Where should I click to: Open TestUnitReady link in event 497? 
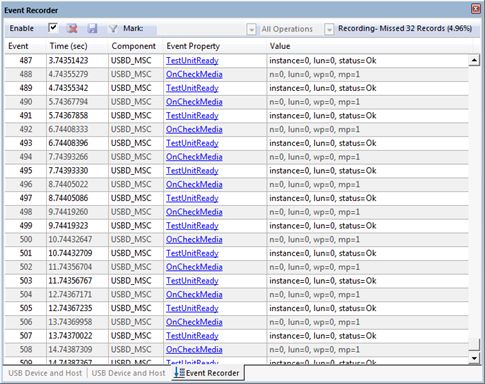tap(192, 198)
